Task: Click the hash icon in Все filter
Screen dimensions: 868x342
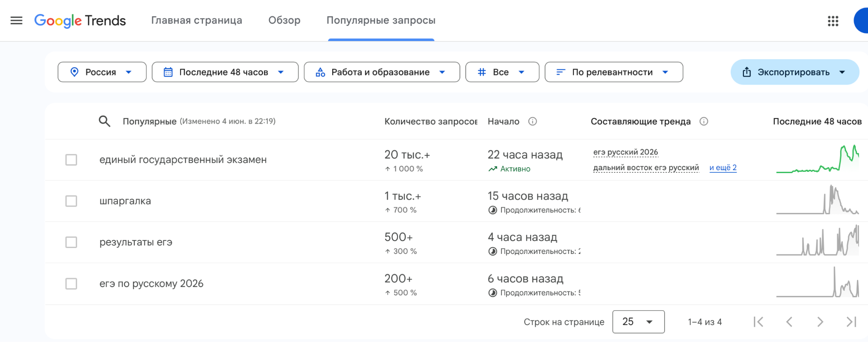Action: click(x=481, y=72)
